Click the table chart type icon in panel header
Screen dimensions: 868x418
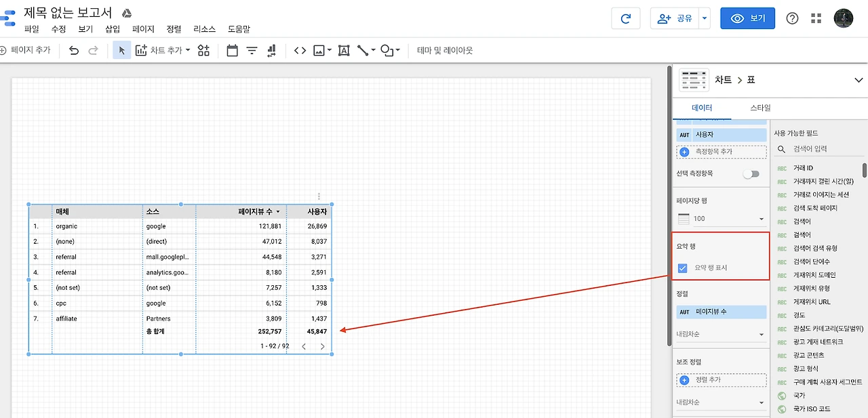[694, 80]
